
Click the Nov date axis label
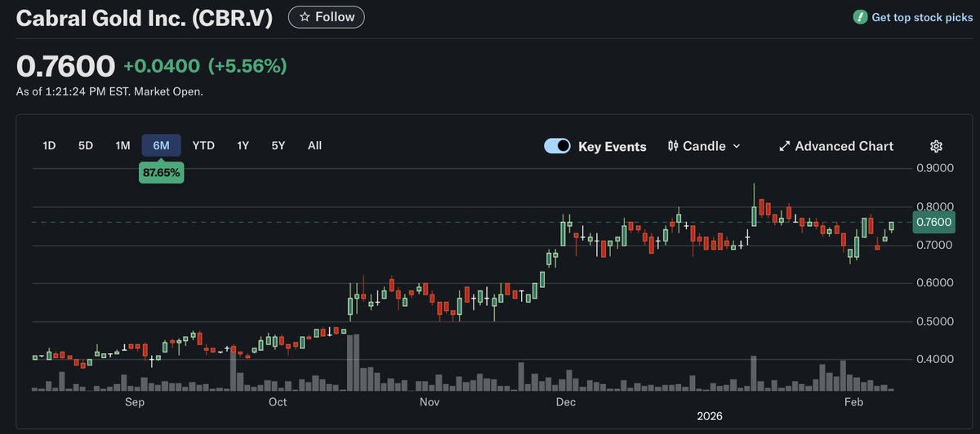pyautogui.click(x=430, y=402)
